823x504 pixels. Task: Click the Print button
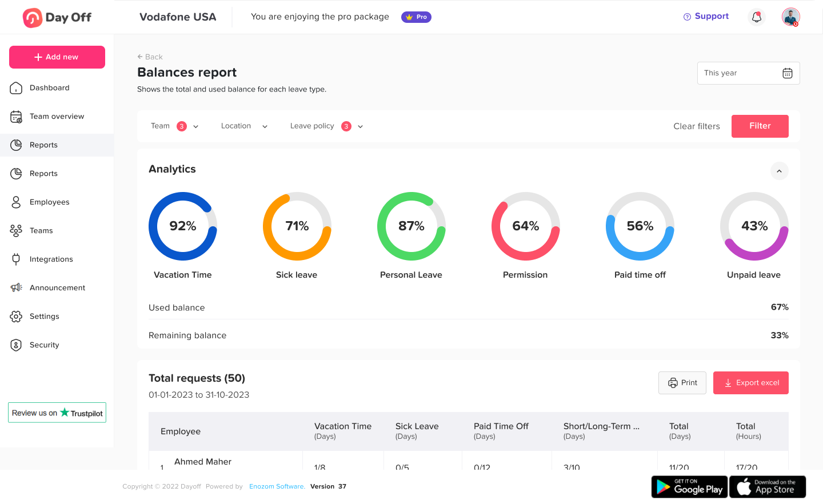pyautogui.click(x=682, y=383)
